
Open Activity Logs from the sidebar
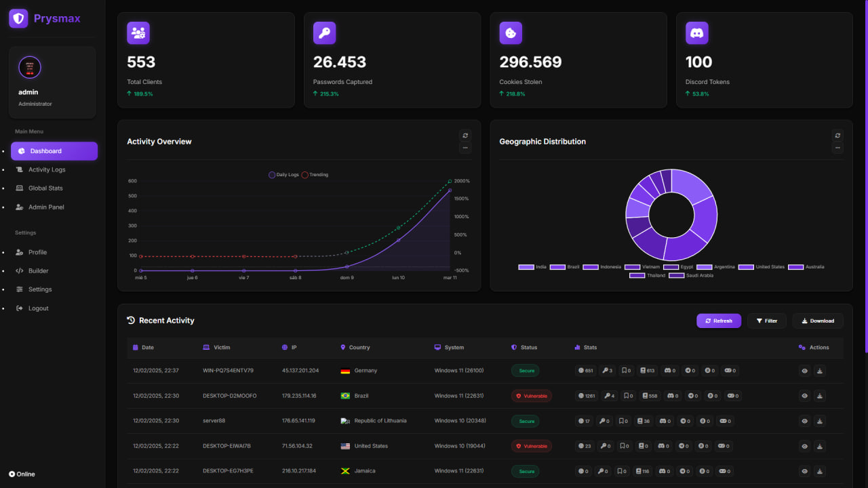(54, 169)
